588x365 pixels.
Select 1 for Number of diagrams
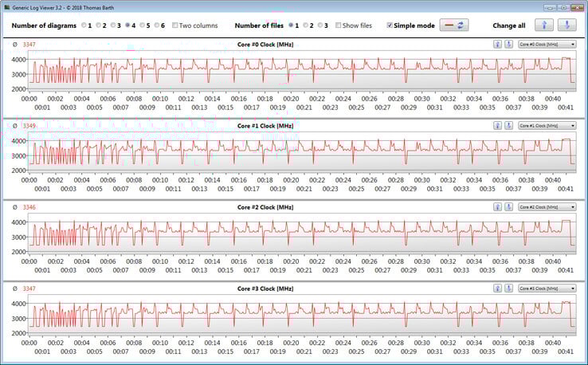click(x=84, y=26)
